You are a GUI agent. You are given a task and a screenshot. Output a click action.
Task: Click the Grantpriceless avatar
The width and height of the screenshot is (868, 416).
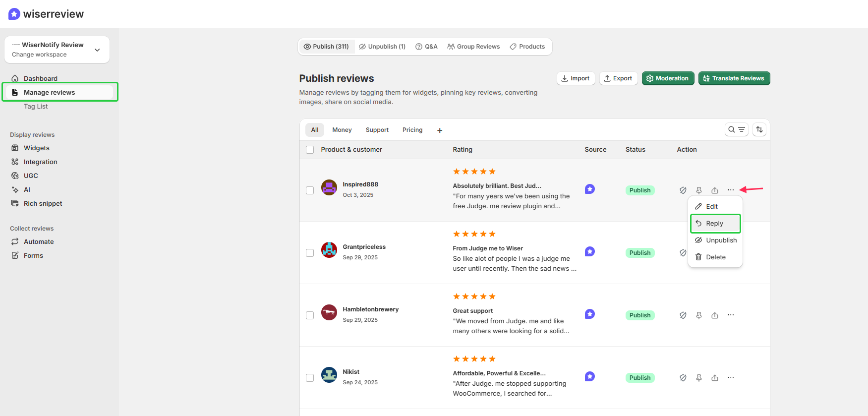point(329,250)
